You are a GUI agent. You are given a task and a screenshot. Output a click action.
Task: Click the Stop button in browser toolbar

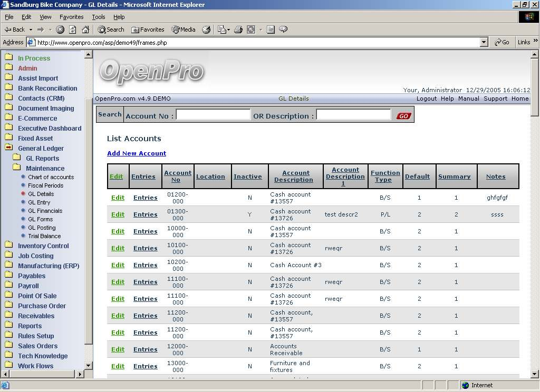coord(60,30)
